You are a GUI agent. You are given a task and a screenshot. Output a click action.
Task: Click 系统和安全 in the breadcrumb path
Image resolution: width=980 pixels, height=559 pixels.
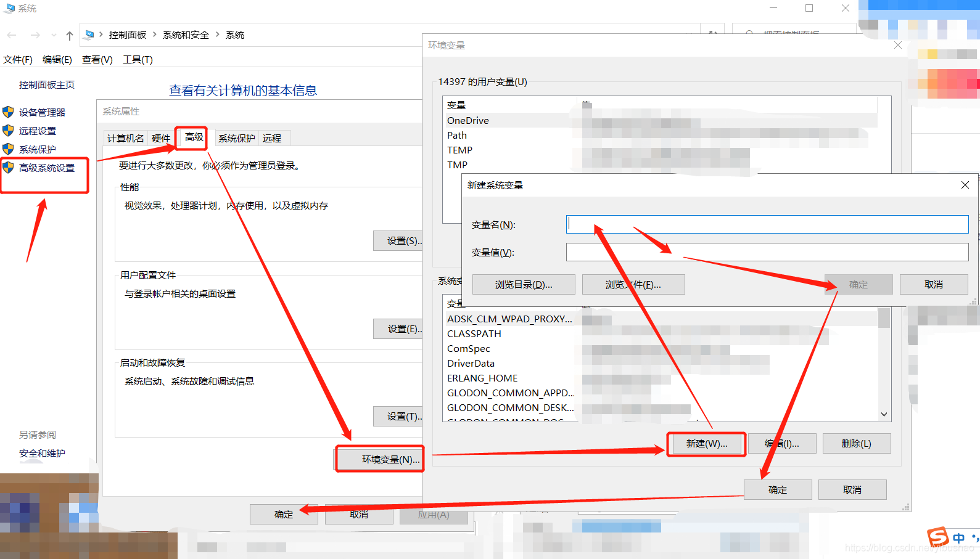click(186, 35)
